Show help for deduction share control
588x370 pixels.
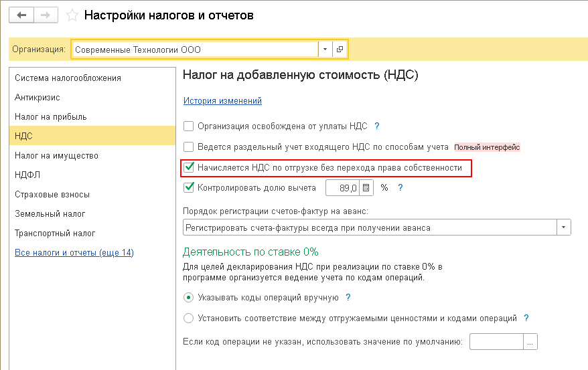click(400, 188)
